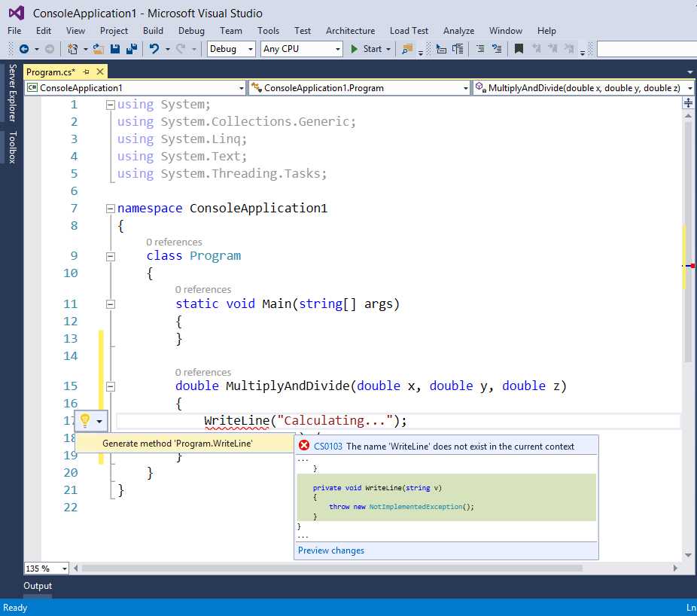
Task: Click the Navigate Backward arrow icon
Action: tap(25, 49)
